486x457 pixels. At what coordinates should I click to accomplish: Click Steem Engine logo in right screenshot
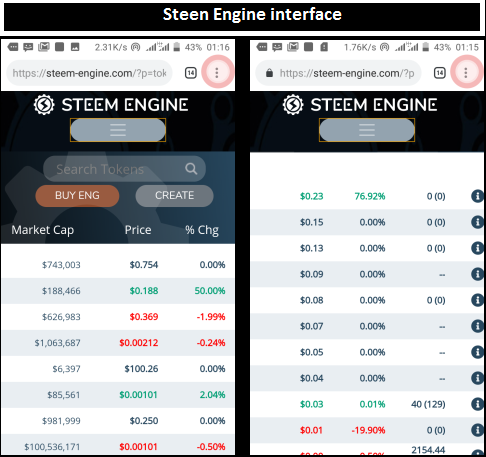point(360,105)
